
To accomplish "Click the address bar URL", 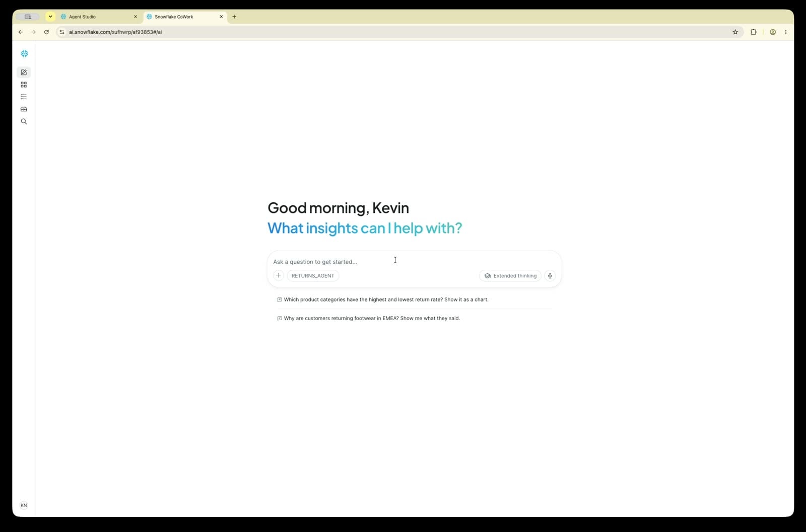I will 115,32.
